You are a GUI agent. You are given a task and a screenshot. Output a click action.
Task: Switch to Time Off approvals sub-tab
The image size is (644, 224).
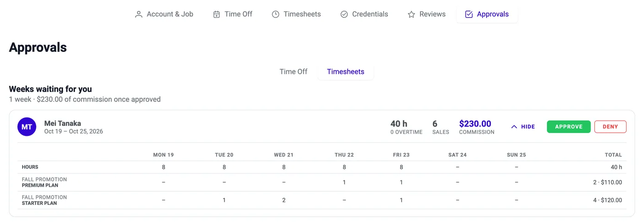[293, 72]
